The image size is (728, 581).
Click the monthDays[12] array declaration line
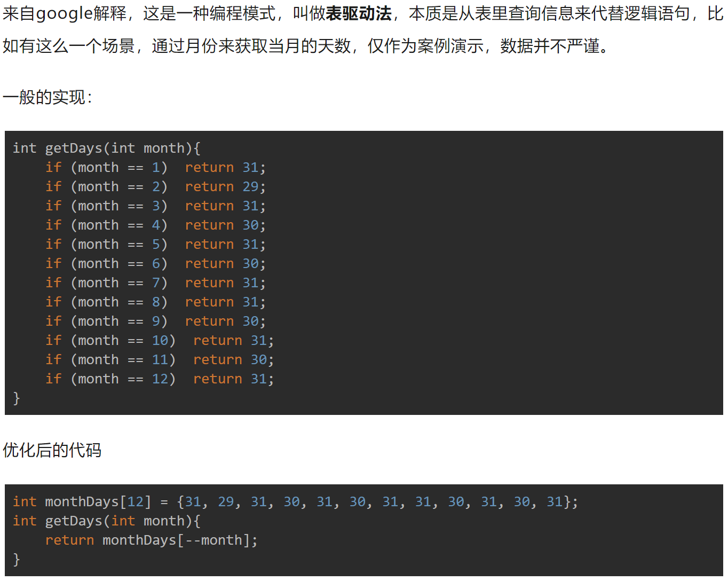click(295, 501)
